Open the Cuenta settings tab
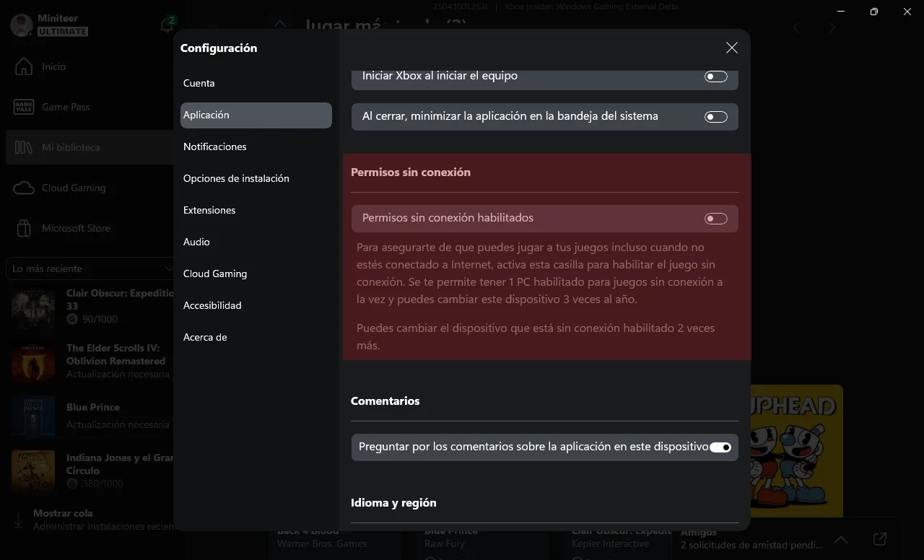 (x=256, y=83)
